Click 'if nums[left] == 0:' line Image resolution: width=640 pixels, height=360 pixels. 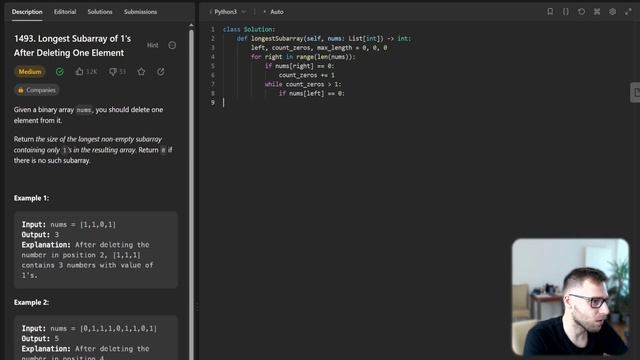point(311,93)
